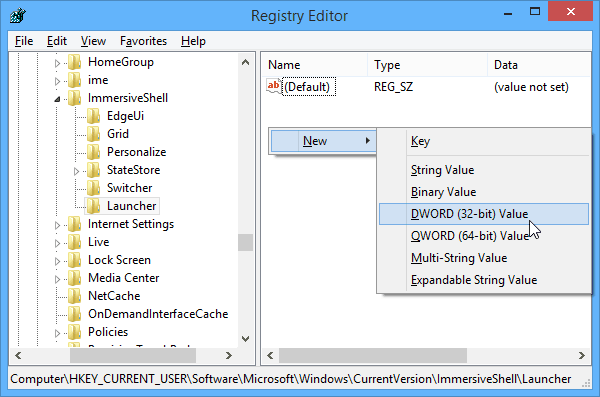Click the ImmersiveShell folder icon

(x=75, y=98)
